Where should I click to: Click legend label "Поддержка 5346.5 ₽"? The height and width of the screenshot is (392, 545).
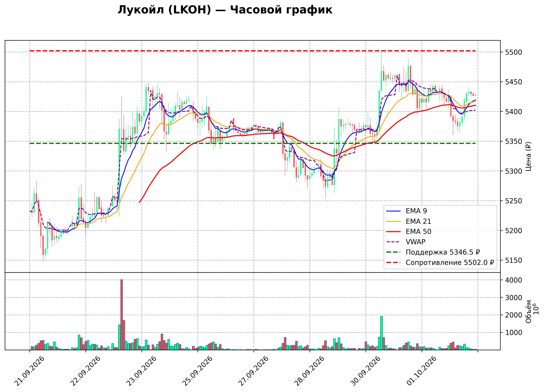click(443, 252)
